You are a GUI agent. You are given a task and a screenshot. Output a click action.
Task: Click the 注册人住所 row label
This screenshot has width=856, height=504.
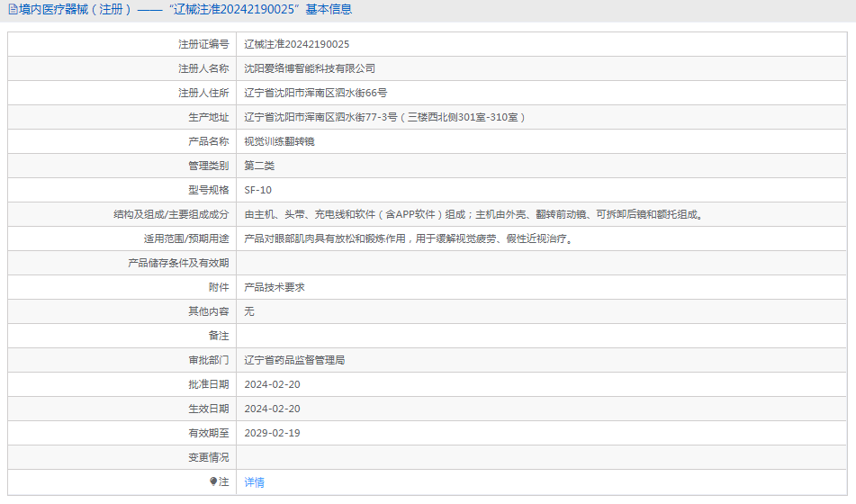point(203,93)
